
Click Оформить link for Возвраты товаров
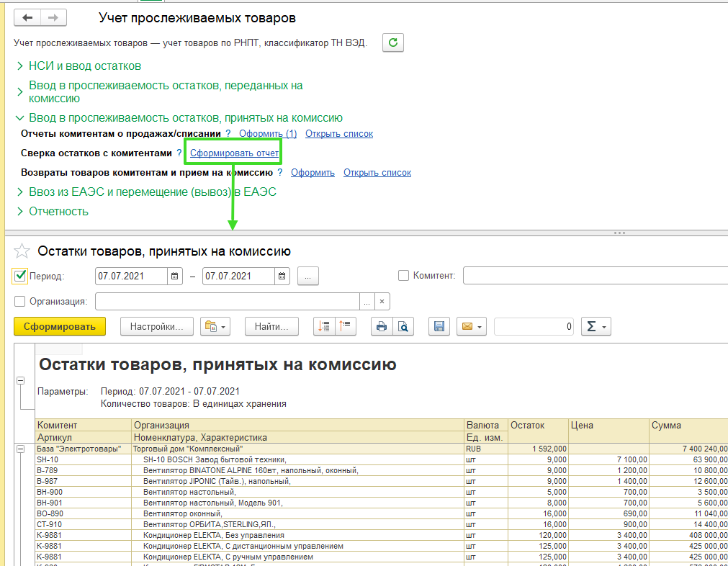tap(313, 173)
